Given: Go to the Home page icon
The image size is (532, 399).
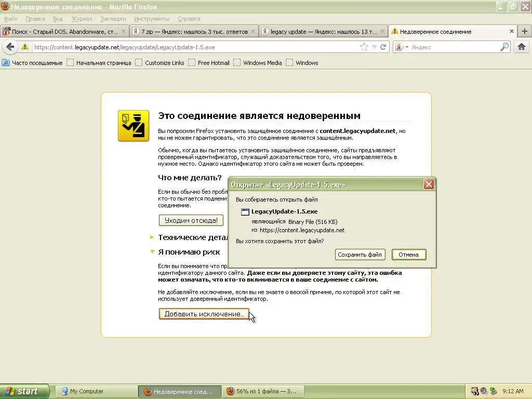Looking at the screenshot, I should point(522,47).
